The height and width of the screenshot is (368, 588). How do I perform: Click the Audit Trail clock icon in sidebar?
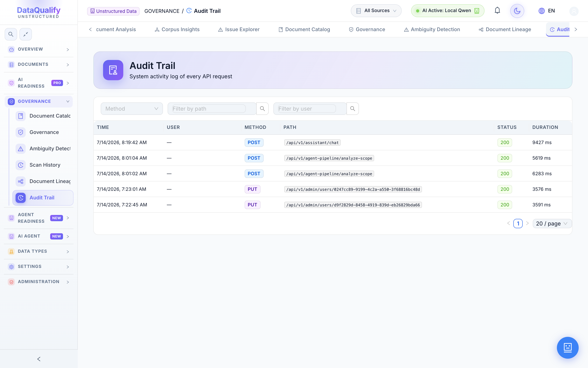click(21, 198)
